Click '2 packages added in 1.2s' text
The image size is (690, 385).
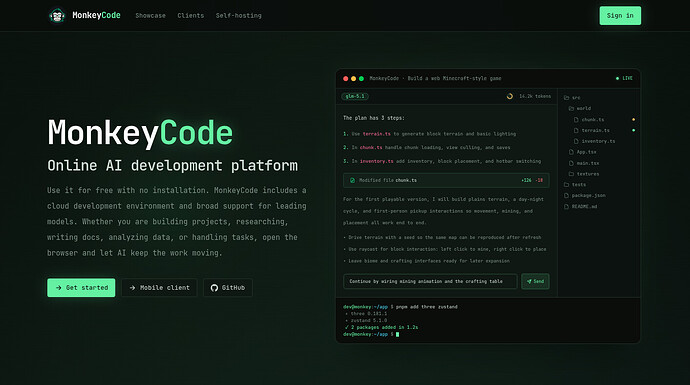385,327
